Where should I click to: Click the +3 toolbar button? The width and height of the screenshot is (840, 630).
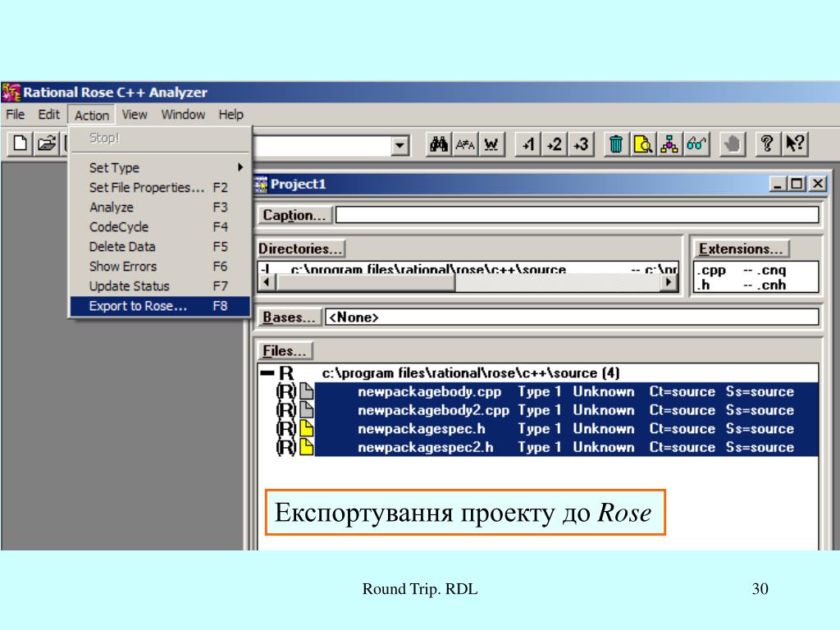[x=581, y=144]
